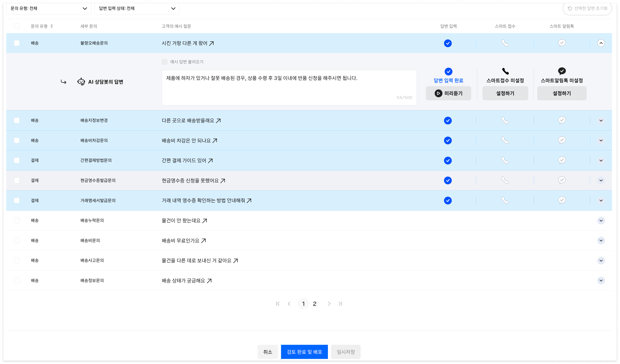Toggle the select-all checkbox in table header
This screenshot has height=364, width=620.
pyautogui.click(x=17, y=26)
